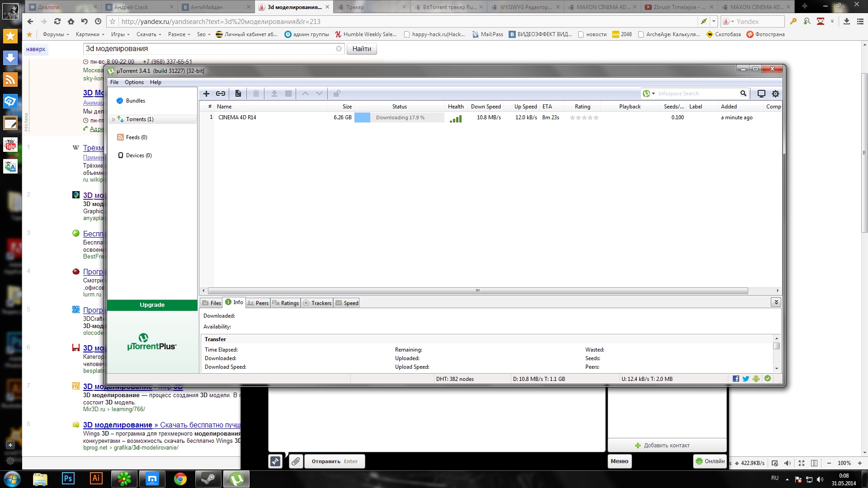Open Скачать bookmarks folder dropdown
The image size is (868, 488).
coord(149,34)
